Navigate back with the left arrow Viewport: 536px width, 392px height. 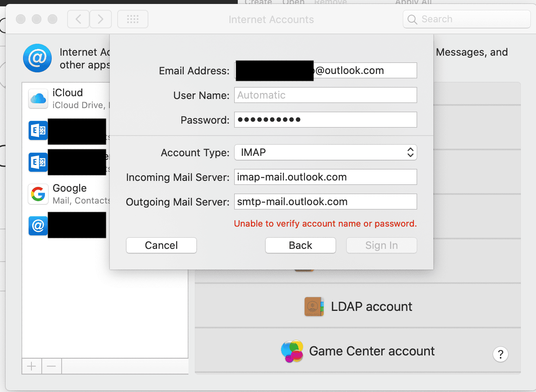78,19
